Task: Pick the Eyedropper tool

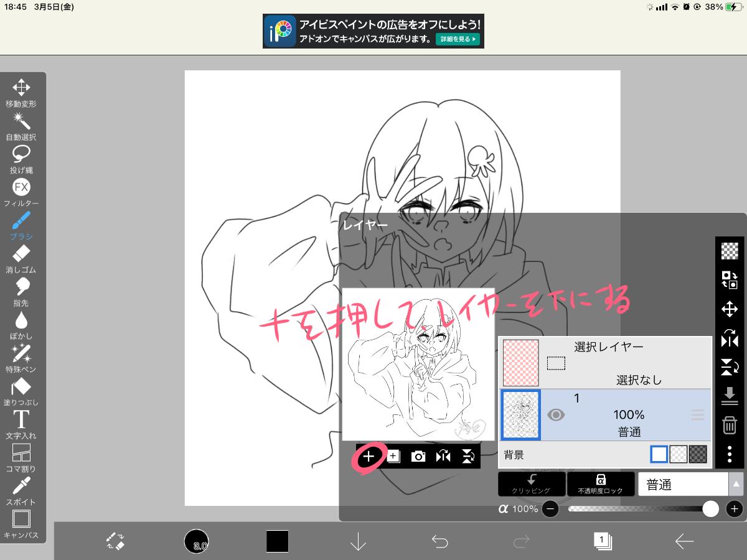Action: point(21,490)
